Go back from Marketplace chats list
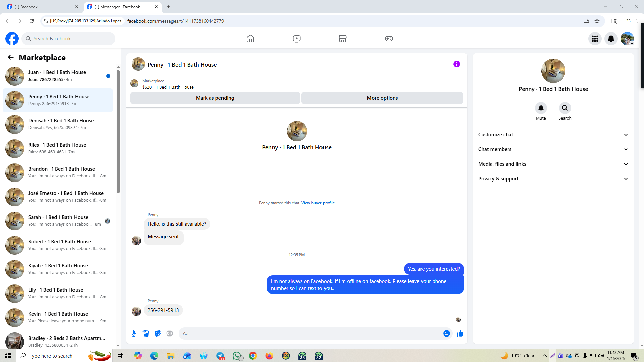 [11, 57]
